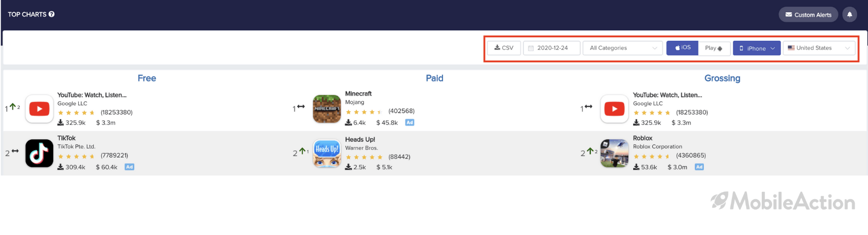Click Heads Up! review count (88442)

(x=399, y=157)
